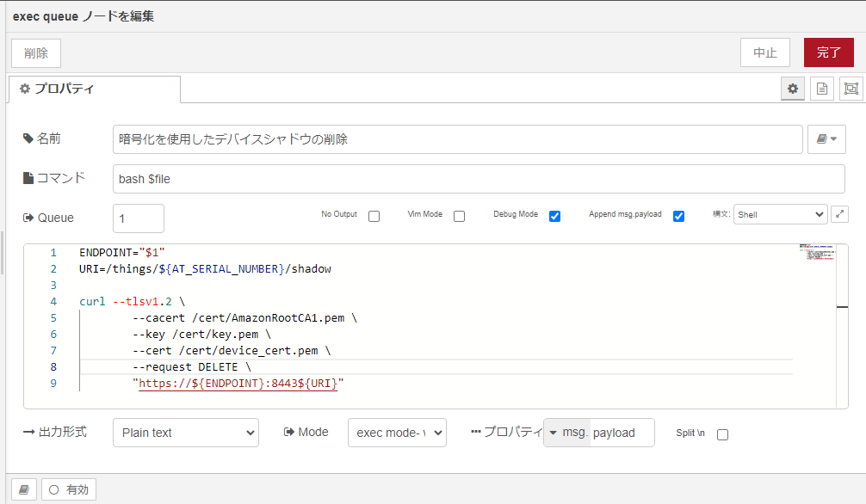Viewport: 866px width, 504px height.
Task: Click the --cacert AmazonRootCA1.pem line
Action: (x=244, y=318)
